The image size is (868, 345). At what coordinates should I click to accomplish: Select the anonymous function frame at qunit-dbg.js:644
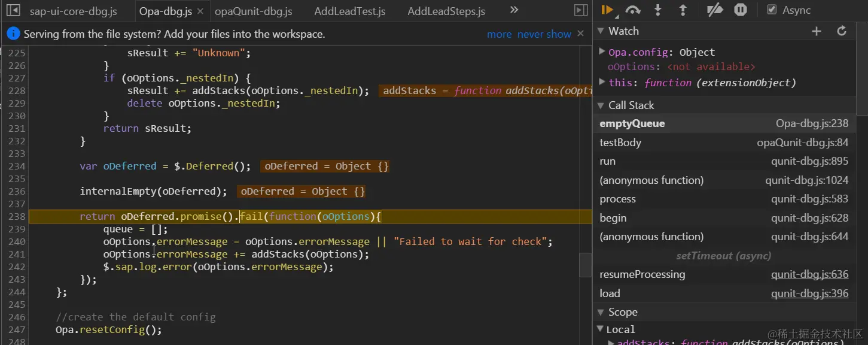click(724, 237)
